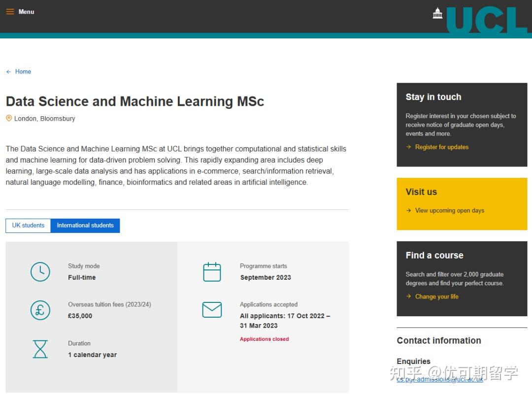This screenshot has height=395, width=532.
Task: Click the Applications closed red label
Action: point(264,339)
